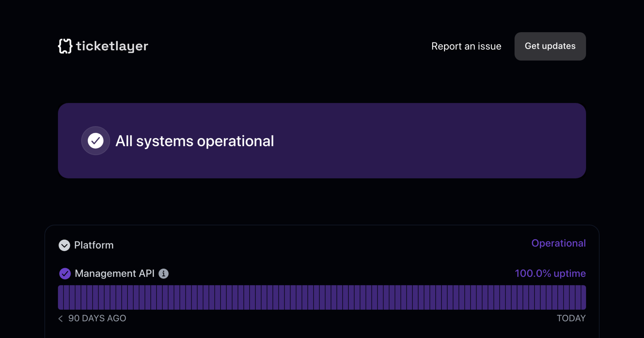Collapse the Platform group chevron
Viewport: 644px width, 338px height.
(64, 245)
